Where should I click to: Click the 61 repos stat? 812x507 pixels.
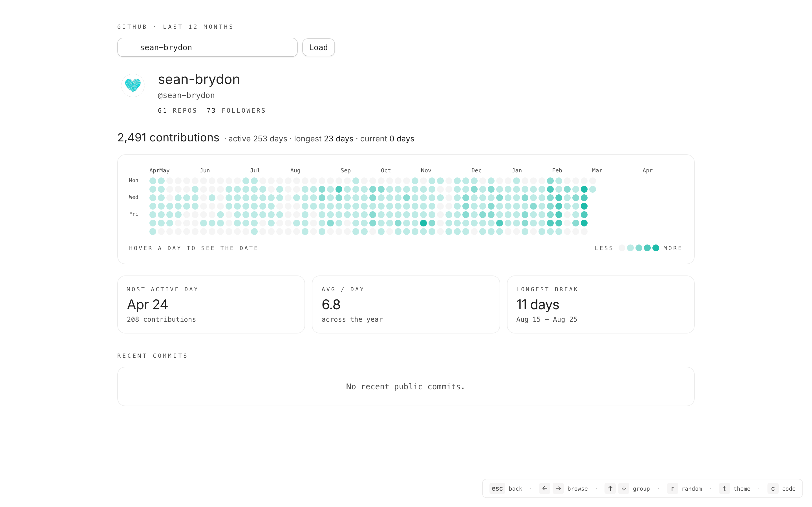click(x=177, y=110)
